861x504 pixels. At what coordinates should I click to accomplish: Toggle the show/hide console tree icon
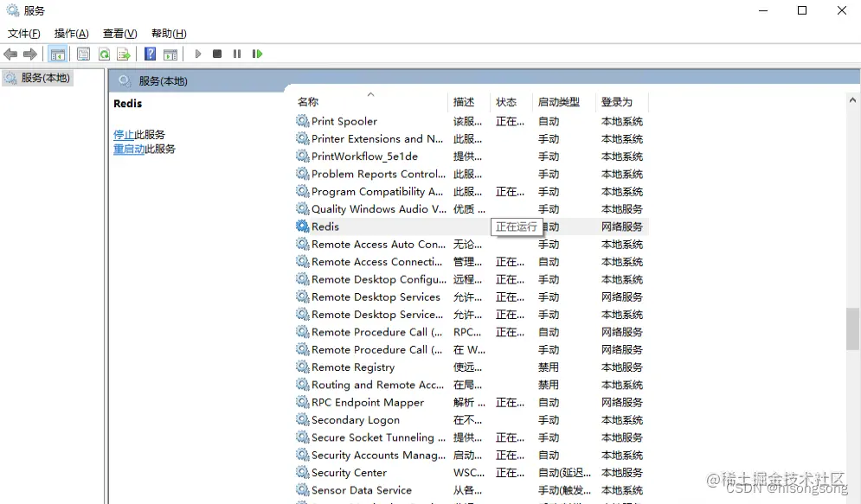(57, 54)
